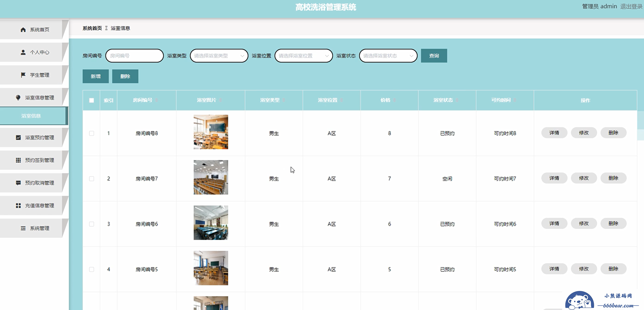Click the person icon beside 个人中心

click(x=23, y=52)
